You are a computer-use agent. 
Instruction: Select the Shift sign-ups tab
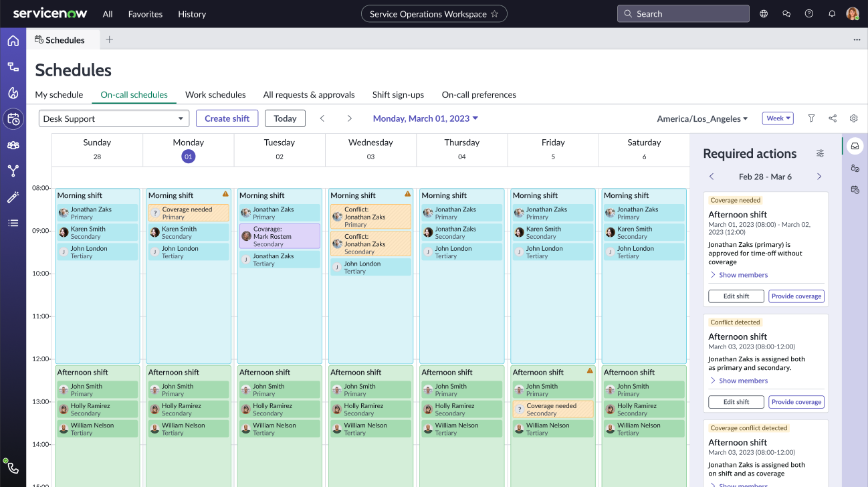point(398,95)
